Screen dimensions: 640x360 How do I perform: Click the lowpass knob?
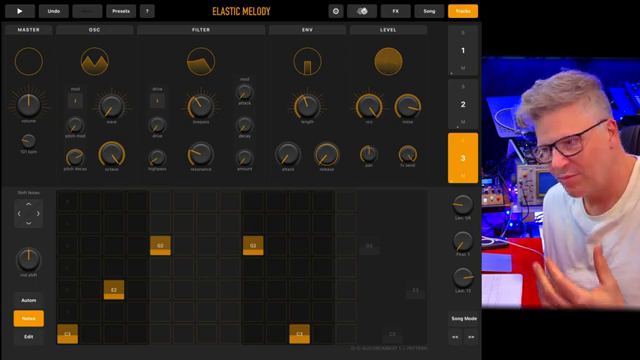click(201, 106)
